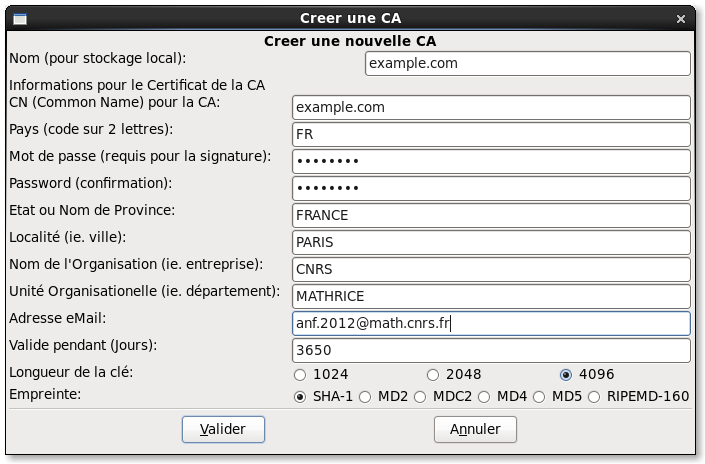The width and height of the screenshot is (705, 464).
Task: Focus the Nom (pour stockage local) field
Action: pyautogui.click(x=528, y=63)
